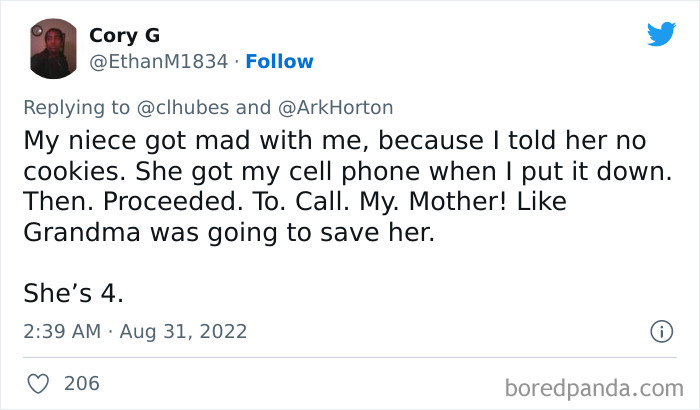
Task: Click the 206 likes count
Action: pos(81,383)
